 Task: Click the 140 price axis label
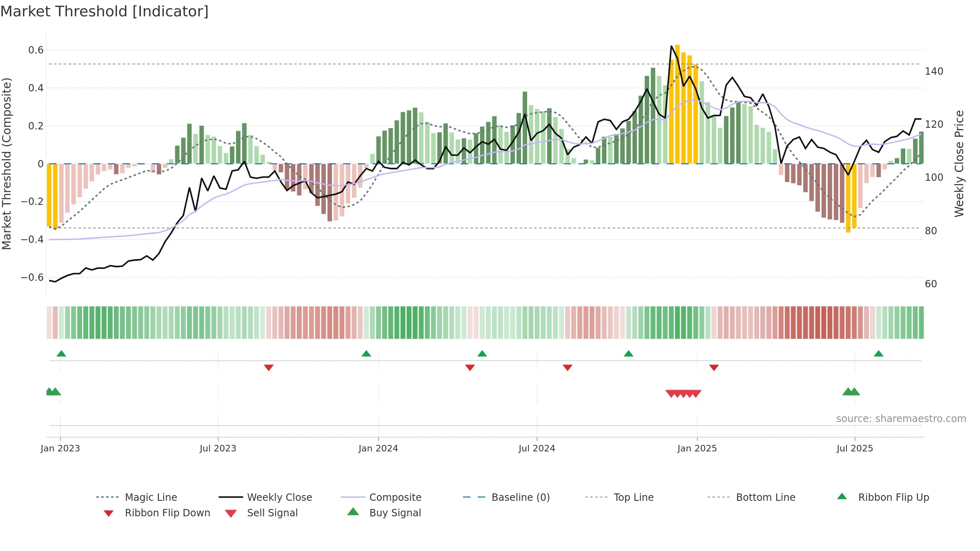[934, 71]
